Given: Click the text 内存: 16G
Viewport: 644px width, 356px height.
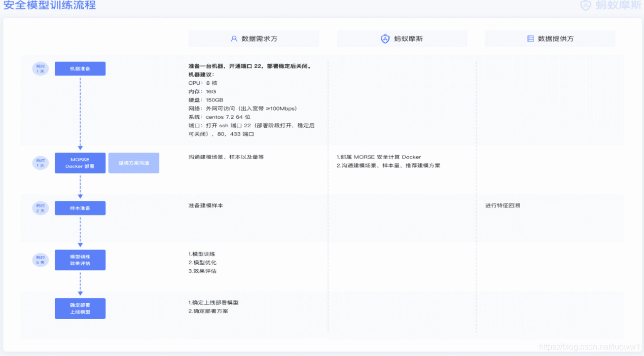Looking at the screenshot, I should pos(202,91).
